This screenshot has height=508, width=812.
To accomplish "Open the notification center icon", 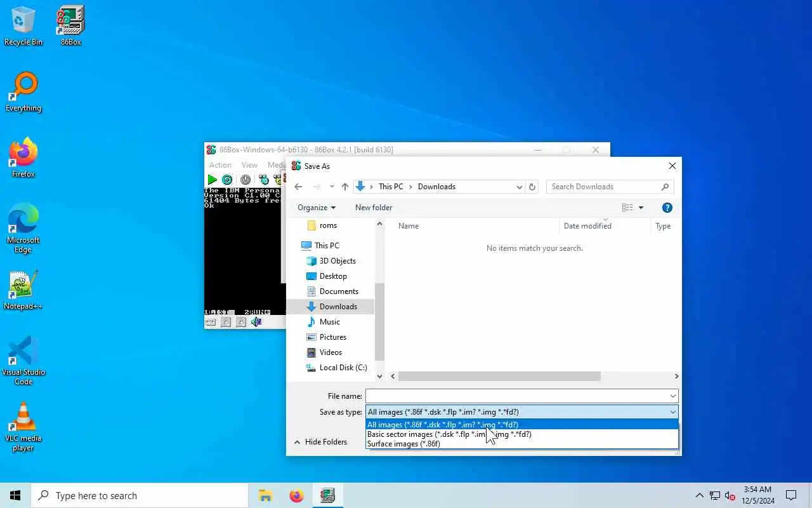I will pyautogui.click(x=791, y=495).
